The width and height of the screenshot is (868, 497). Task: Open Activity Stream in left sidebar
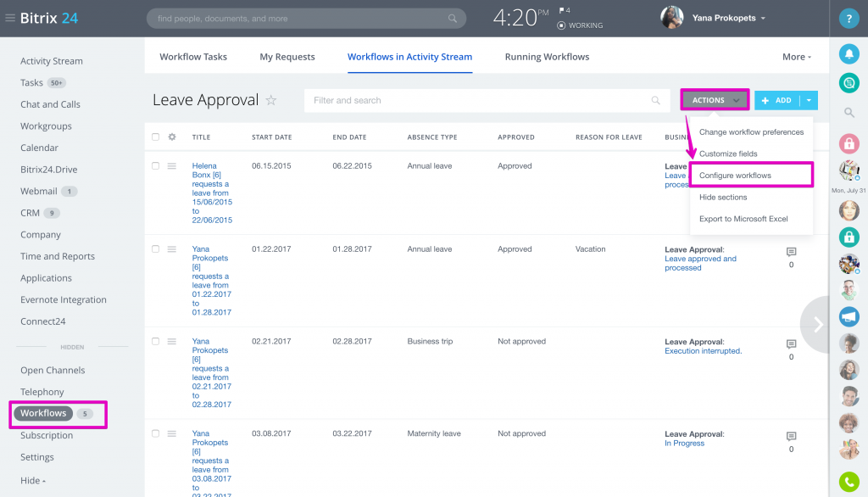(52, 61)
